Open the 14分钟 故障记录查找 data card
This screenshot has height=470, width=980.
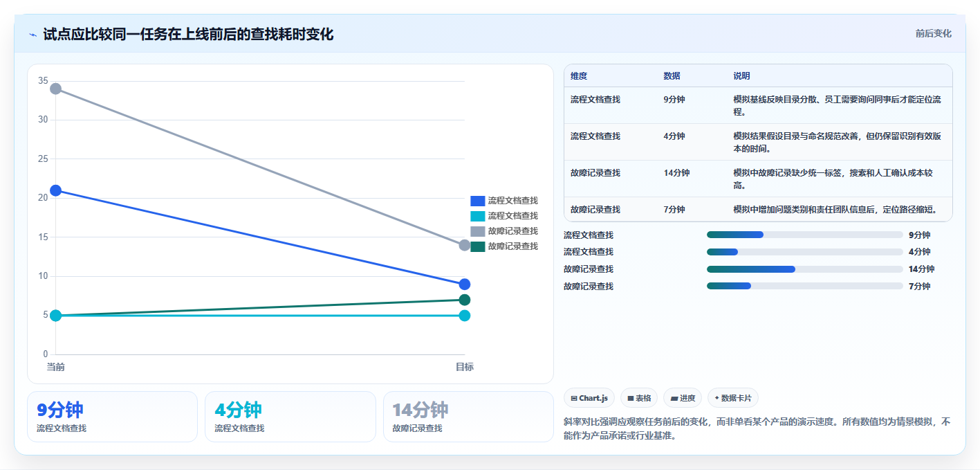(468, 417)
